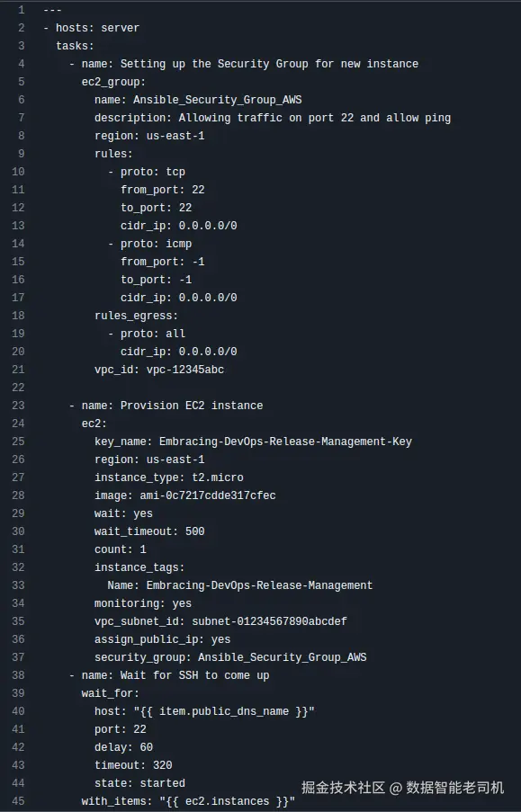Click subnet-01234567890abcdef value

pyautogui.click(x=270, y=621)
